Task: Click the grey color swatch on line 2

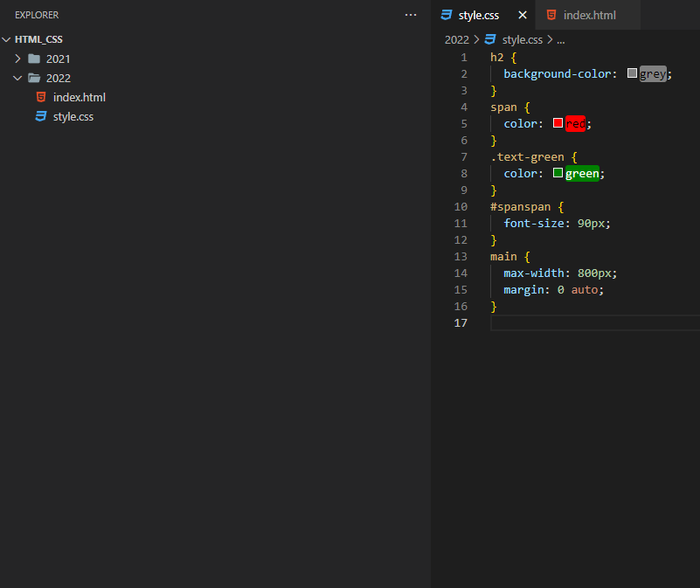Action: (632, 73)
